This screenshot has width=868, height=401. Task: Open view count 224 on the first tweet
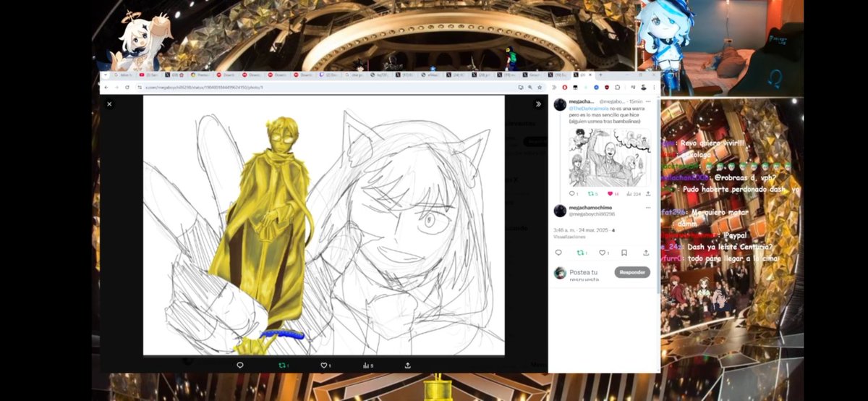[x=633, y=193]
